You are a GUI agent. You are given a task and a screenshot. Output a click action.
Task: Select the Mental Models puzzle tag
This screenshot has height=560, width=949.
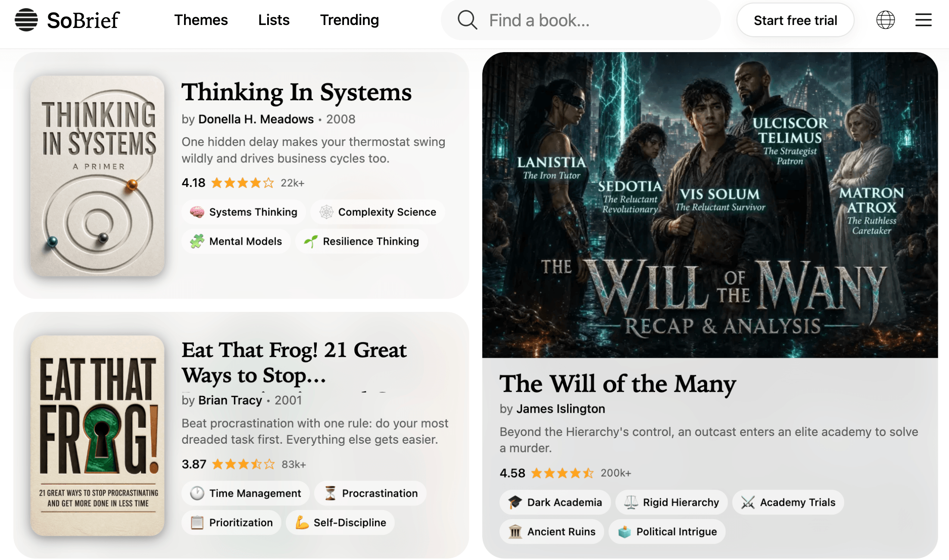click(236, 241)
